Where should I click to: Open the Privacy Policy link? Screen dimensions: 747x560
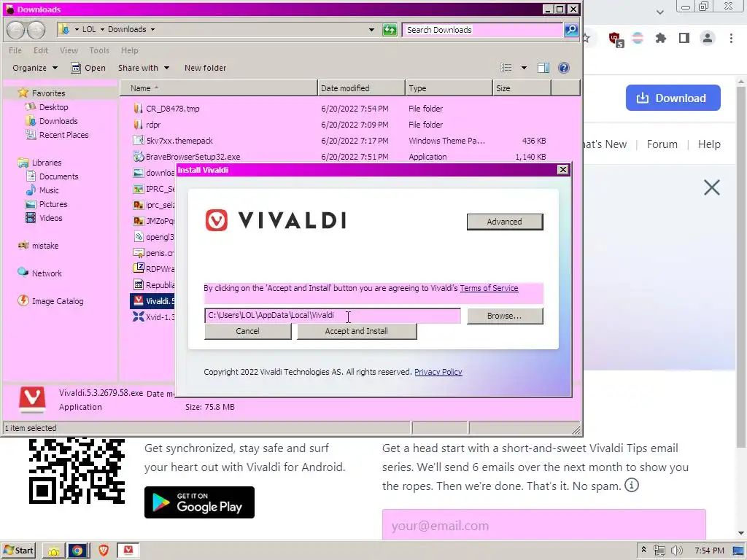coord(438,372)
